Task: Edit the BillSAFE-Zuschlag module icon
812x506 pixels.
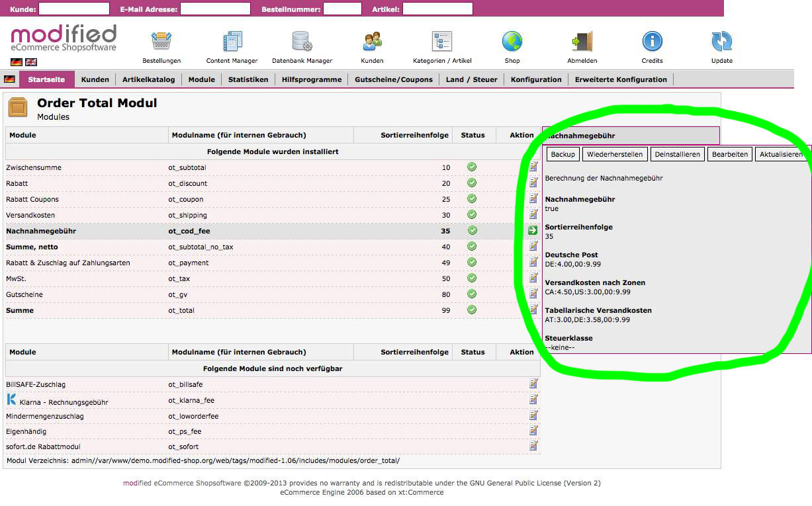Action: point(533,384)
